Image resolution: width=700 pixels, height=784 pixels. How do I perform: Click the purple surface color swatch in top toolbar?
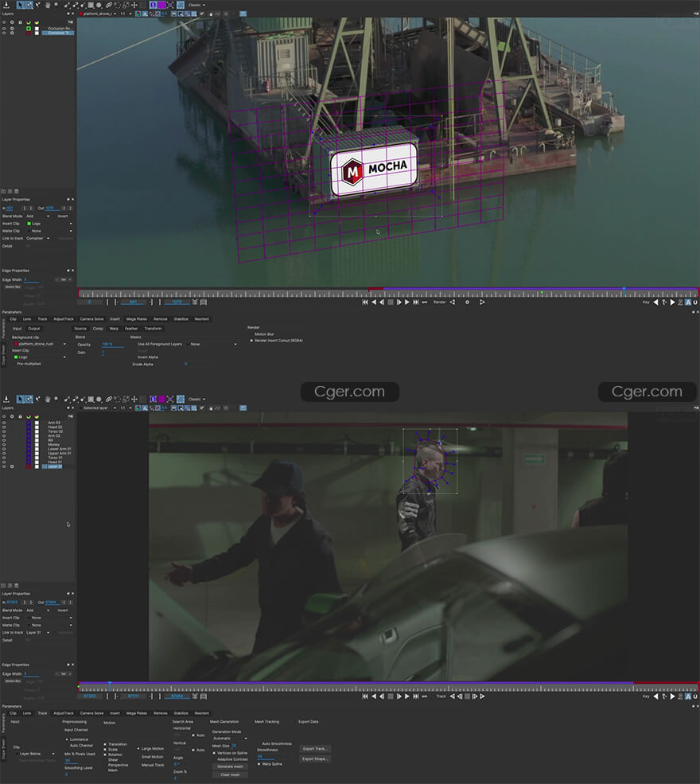[x=161, y=5]
